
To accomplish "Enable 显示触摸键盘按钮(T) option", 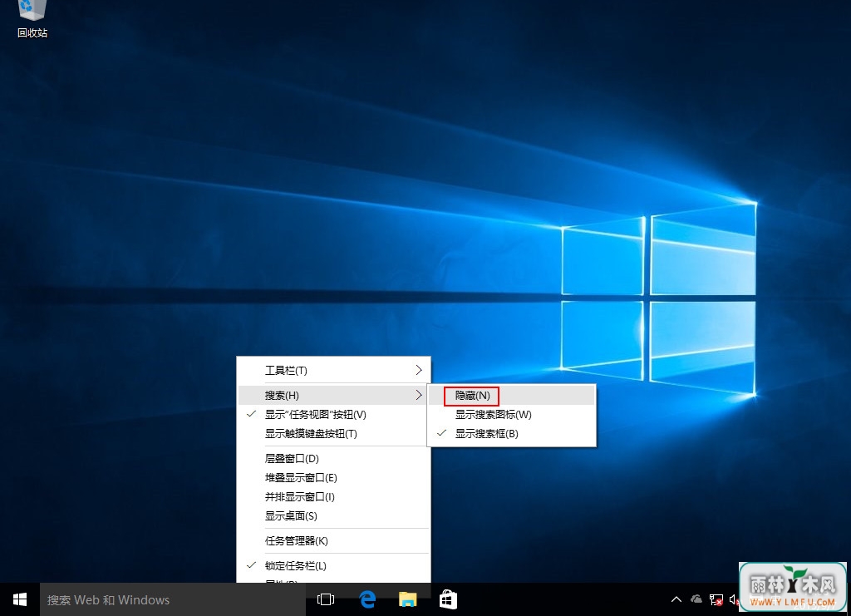I will tap(334, 434).
